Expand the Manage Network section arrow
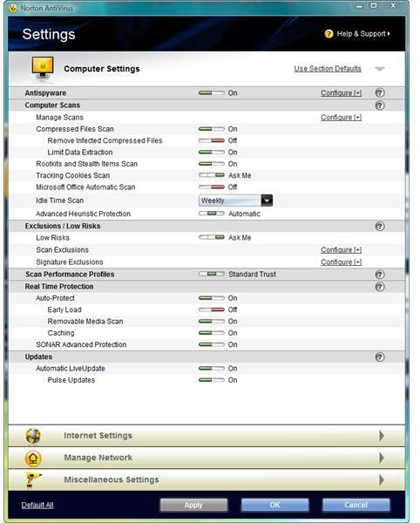The height and width of the screenshot is (523, 420). tap(382, 458)
